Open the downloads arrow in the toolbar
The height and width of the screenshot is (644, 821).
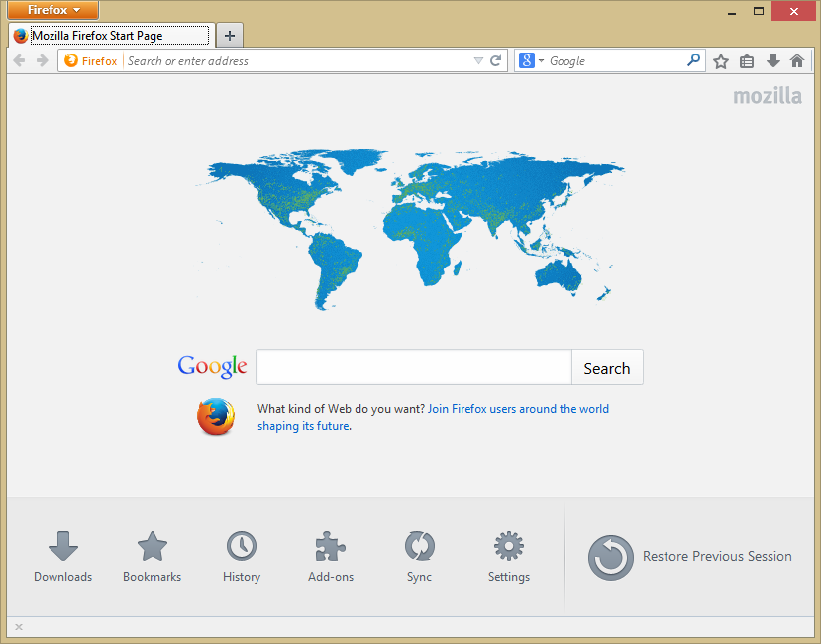[772, 60]
